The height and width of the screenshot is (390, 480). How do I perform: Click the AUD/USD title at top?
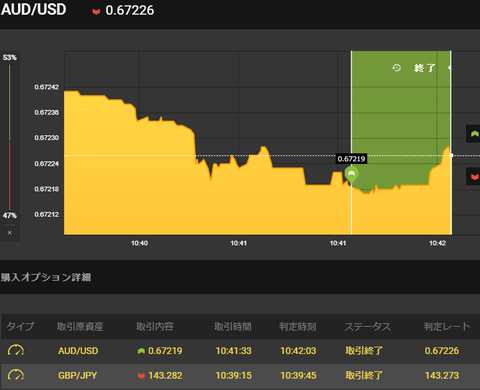[x=34, y=9]
